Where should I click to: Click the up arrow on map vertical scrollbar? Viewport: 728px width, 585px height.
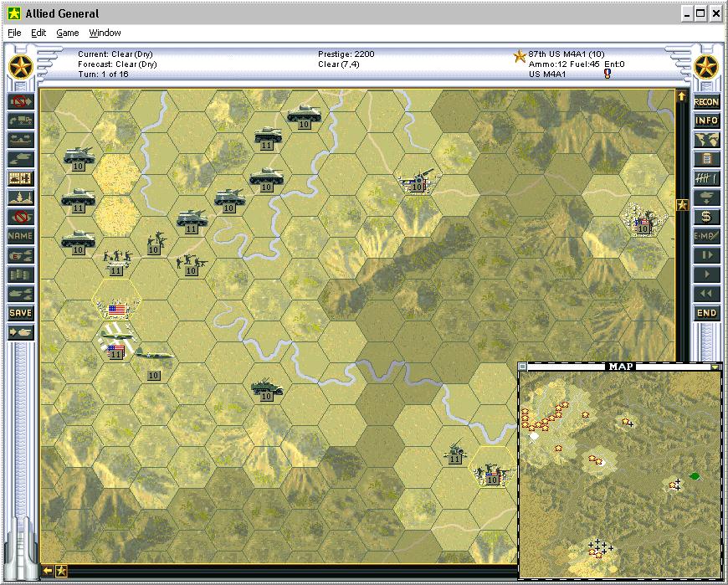click(682, 96)
